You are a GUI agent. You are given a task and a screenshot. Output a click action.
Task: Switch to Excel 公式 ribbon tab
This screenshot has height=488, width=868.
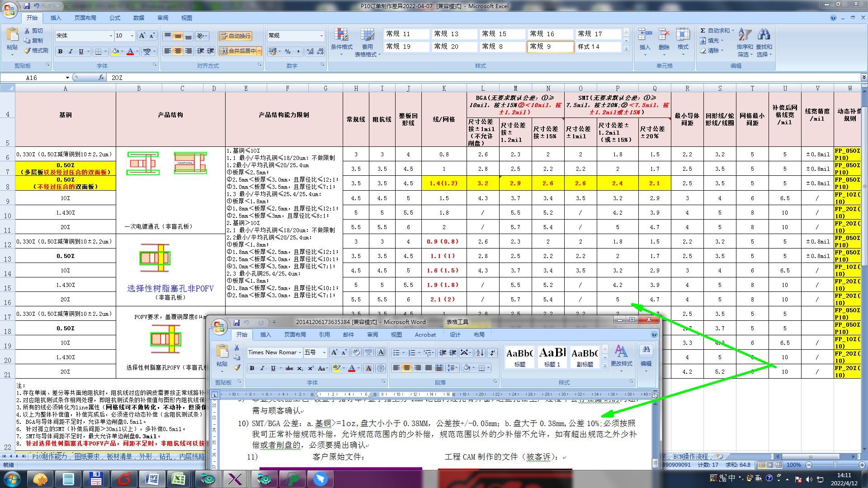click(115, 18)
